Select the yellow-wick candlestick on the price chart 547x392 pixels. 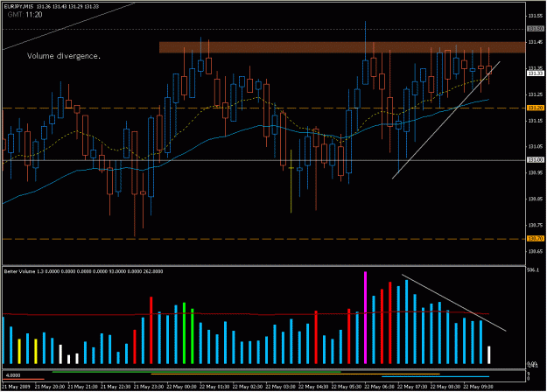point(291,181)
